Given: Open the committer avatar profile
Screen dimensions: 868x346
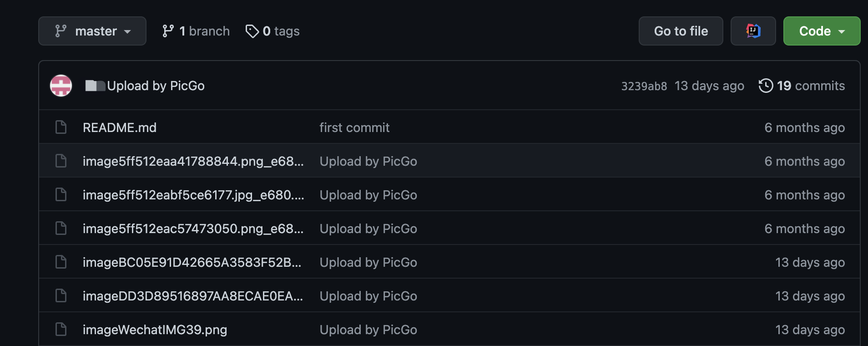Looking at the screenshot, I should pyautogui.click(x=61, y=86).
